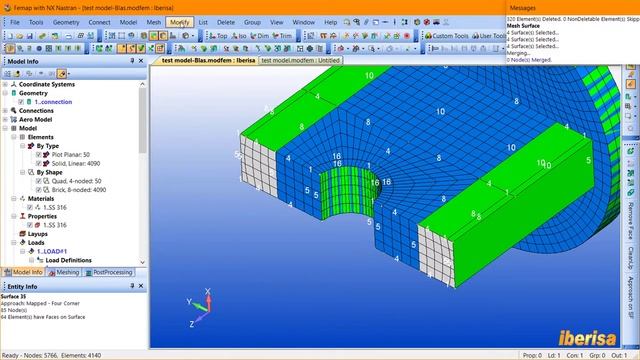Click the Iso view button
Image resolution: width=640 pixels, height=360 pixels.
pyautogui.click(x=239, y=36)
